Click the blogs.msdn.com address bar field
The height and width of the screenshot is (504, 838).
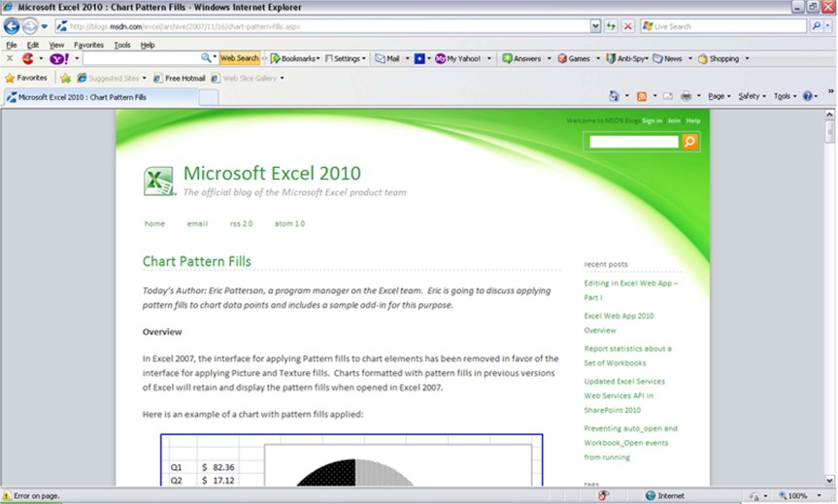322,26
